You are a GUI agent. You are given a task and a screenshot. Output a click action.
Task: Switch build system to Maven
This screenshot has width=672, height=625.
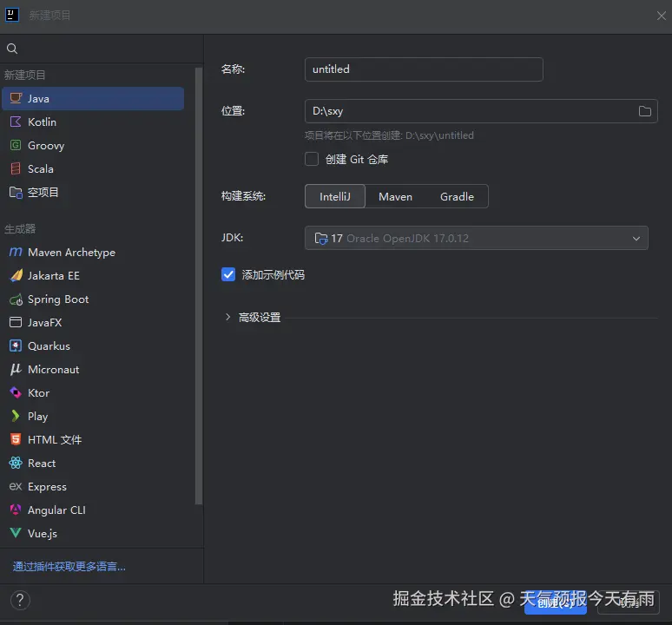(x=395, y=197)
